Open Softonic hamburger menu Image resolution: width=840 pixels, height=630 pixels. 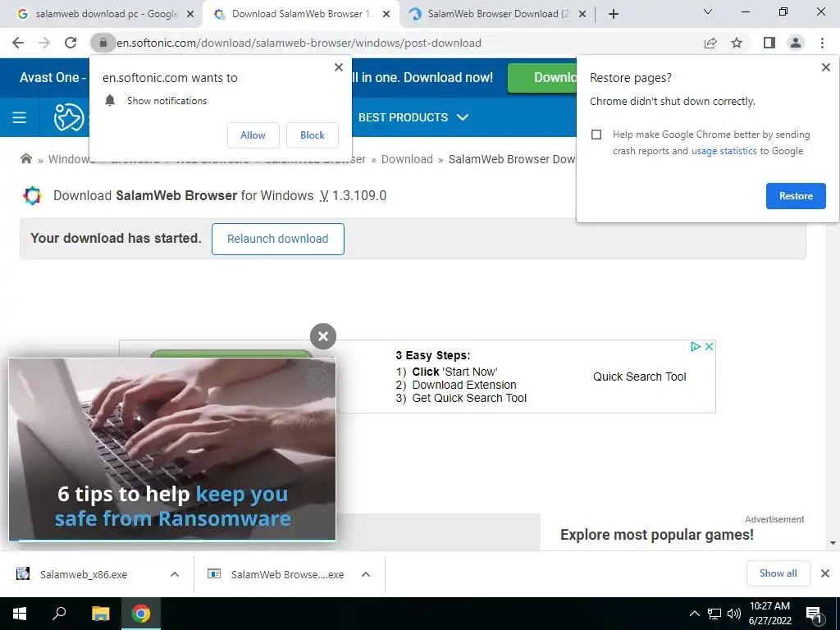pyautogui.click(x=20, y=117)
